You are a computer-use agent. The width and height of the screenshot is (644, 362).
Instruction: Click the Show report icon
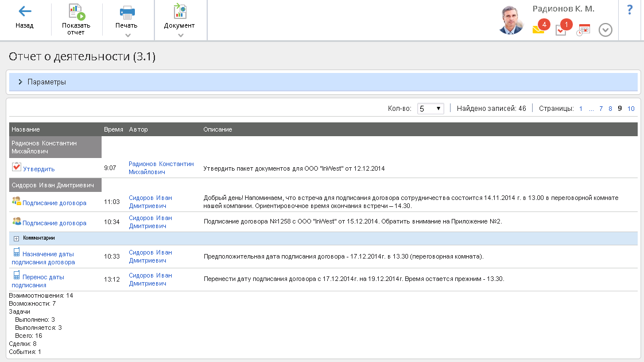point(76,12)
